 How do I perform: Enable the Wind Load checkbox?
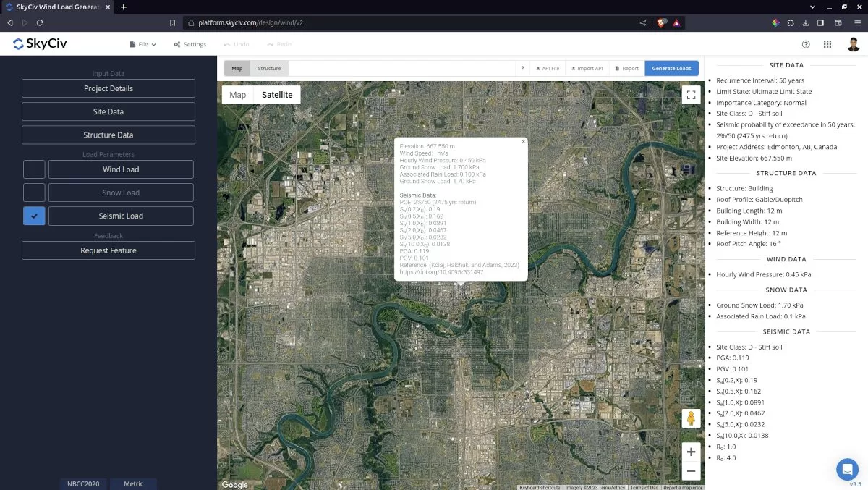pyautogui.click(x=34, y=169)
